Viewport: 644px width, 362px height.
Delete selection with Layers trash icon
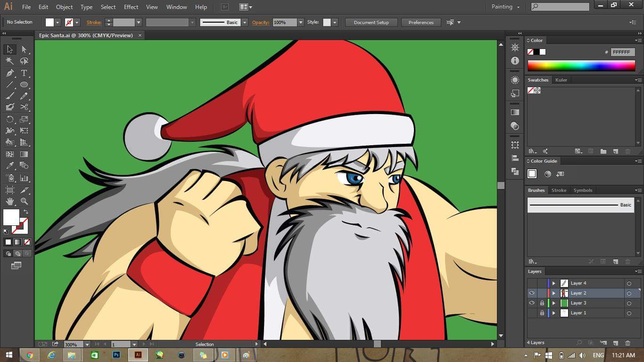pos(627,343)
